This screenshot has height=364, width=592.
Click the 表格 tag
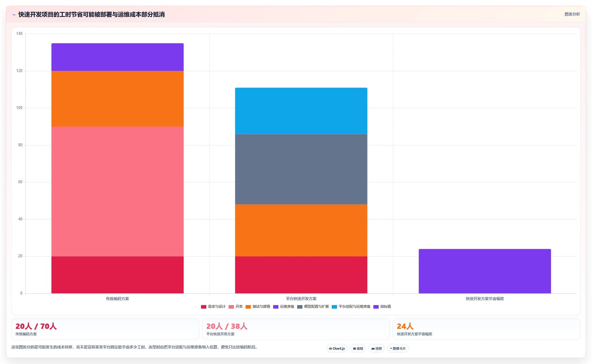pos(358,348)
